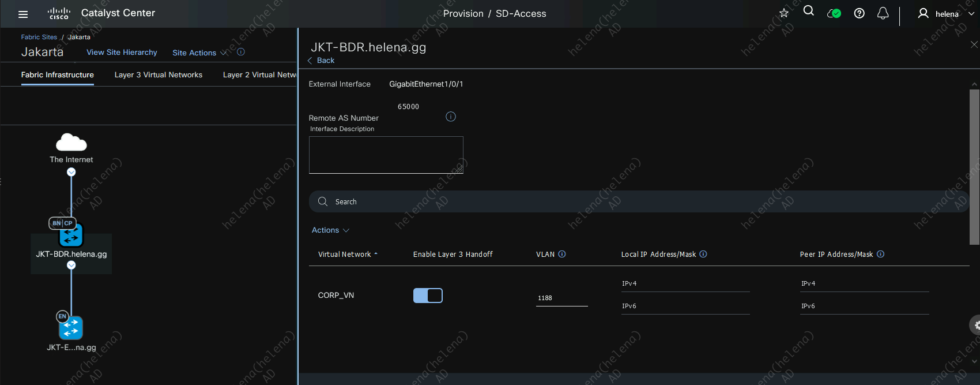Click the Interface Description text box
Image resolution: width=980 pixels, height=385 pixels.
tap(386, 155)
